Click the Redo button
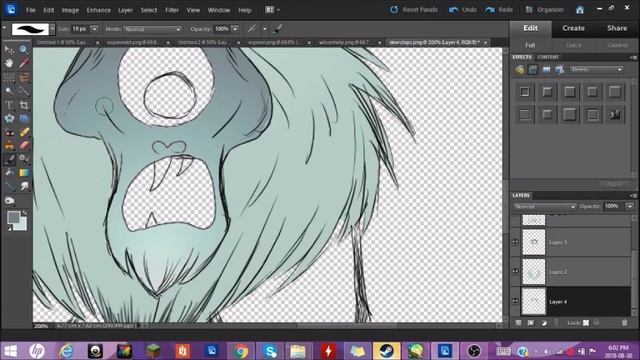The width and height of the screenshot is (640, 360). [499, 10]
